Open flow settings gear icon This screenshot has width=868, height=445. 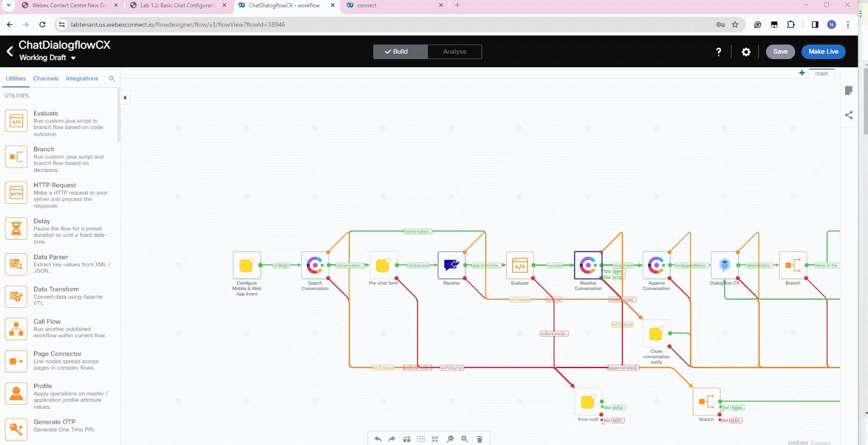click(x=746, y=52)
